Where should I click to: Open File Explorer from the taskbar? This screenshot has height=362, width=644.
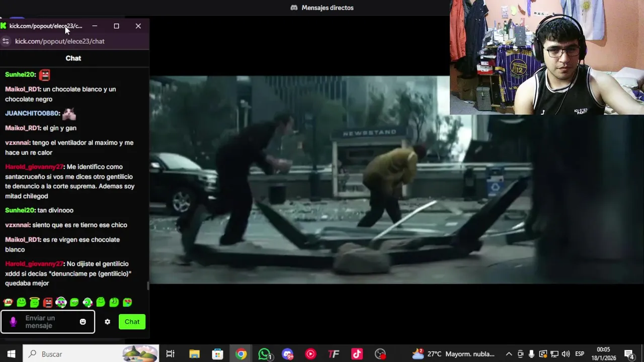tap(194, 354)
